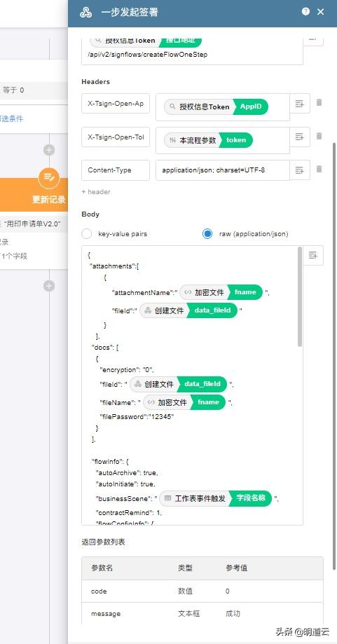Click the 筛选条件 link in left node
The image size is (337, 644).
point(11,118)
